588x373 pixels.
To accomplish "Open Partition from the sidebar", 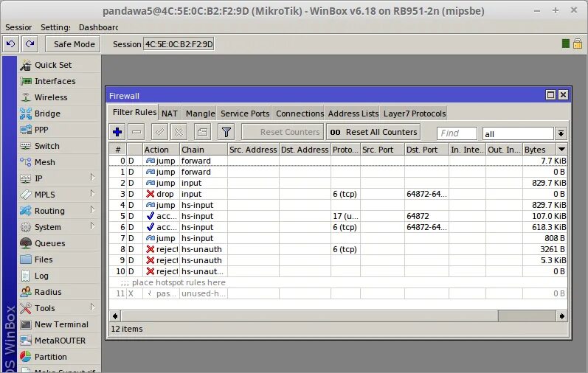I will [x=59, y=357].
